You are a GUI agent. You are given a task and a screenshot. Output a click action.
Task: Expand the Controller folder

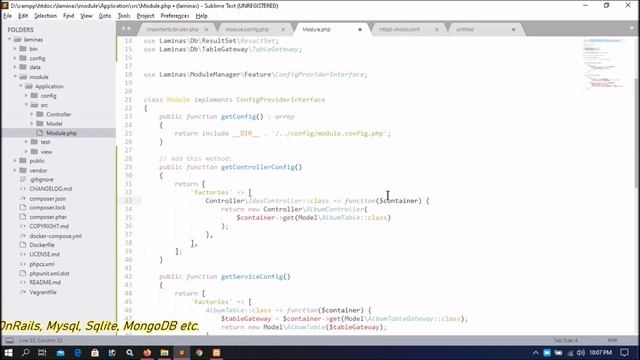point(32,114)
